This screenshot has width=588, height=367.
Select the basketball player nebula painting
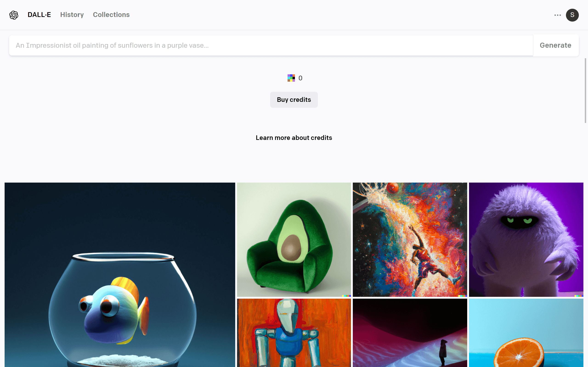click(410, 239)
